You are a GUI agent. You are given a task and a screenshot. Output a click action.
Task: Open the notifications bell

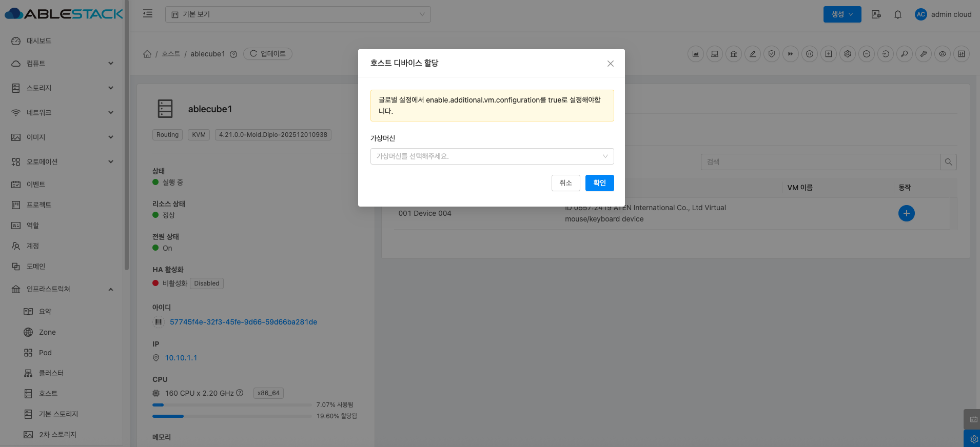coord(898,14)
